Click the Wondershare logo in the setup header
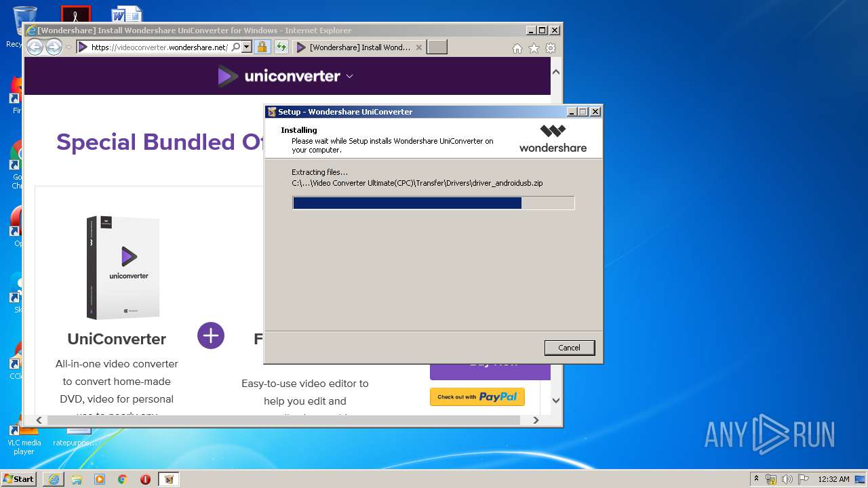 pyautogui.click(x=553, y=138)
